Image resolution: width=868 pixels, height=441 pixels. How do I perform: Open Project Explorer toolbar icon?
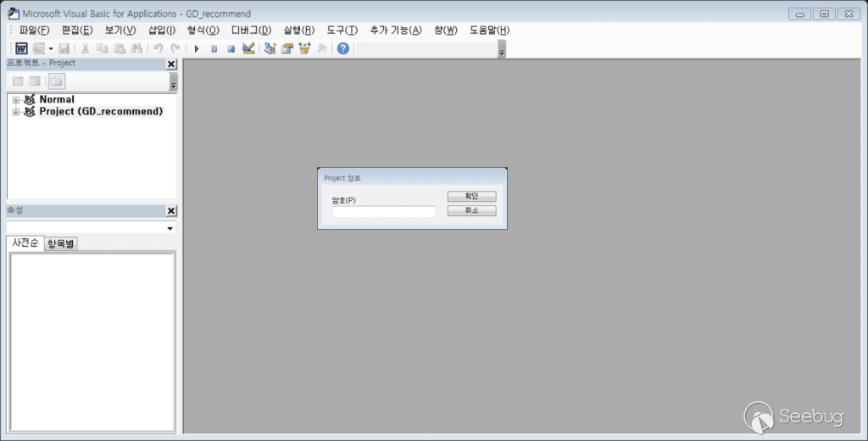click(270, 48)
